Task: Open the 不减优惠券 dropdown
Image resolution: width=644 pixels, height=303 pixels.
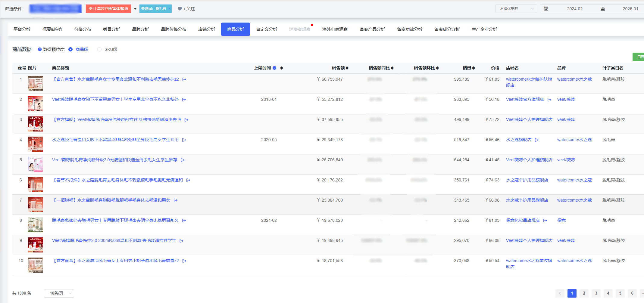Action: click(516, 9)
